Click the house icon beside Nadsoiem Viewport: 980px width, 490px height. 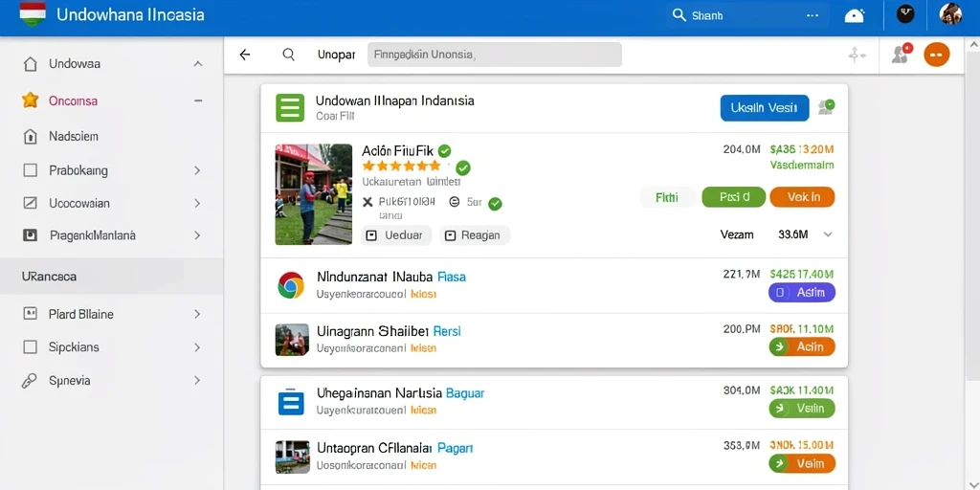tap(30, 136)
